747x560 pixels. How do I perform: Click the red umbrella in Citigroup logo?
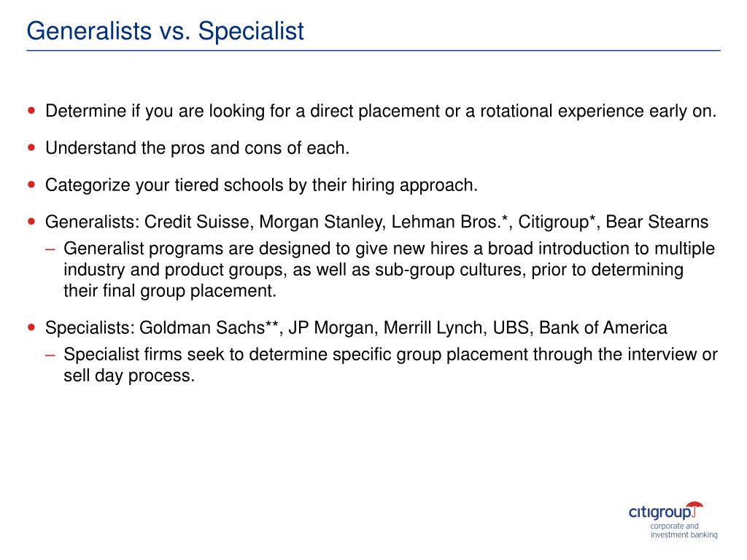tap(694, 507)
